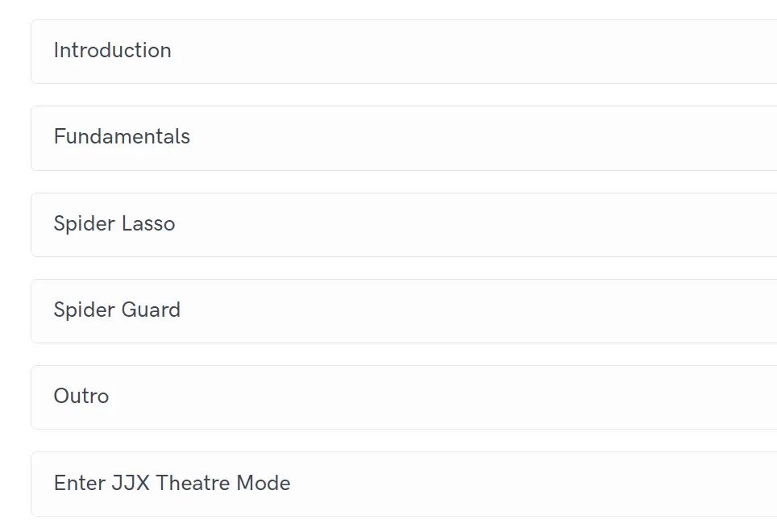Select the Spider Lasso title text

tap(114, 224)
